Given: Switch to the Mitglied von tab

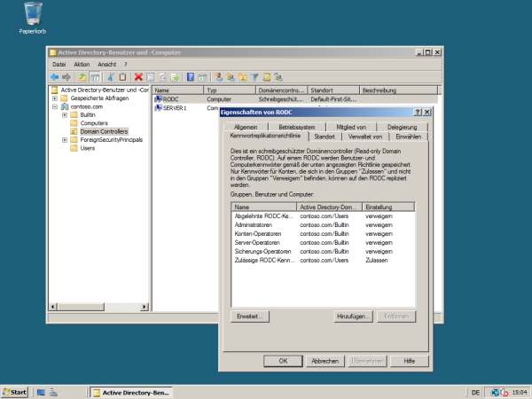Looking at the screenshot, I should [x=351, y=127].
